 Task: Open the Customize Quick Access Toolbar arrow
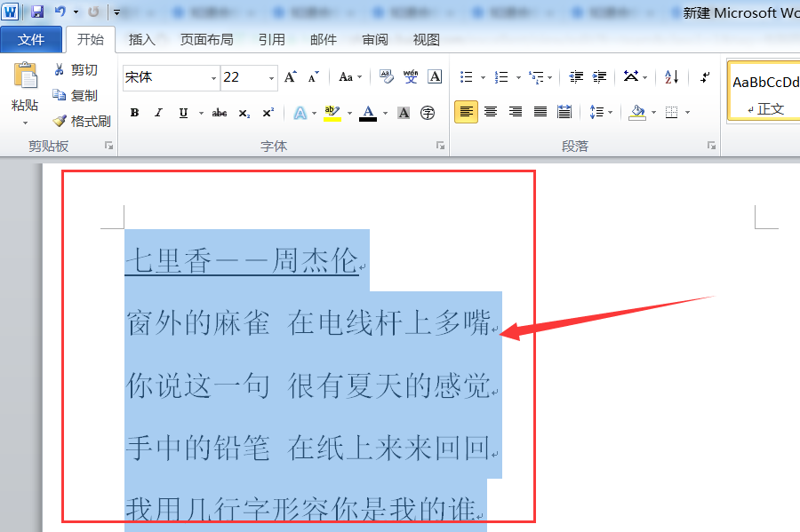pos(116,12)
